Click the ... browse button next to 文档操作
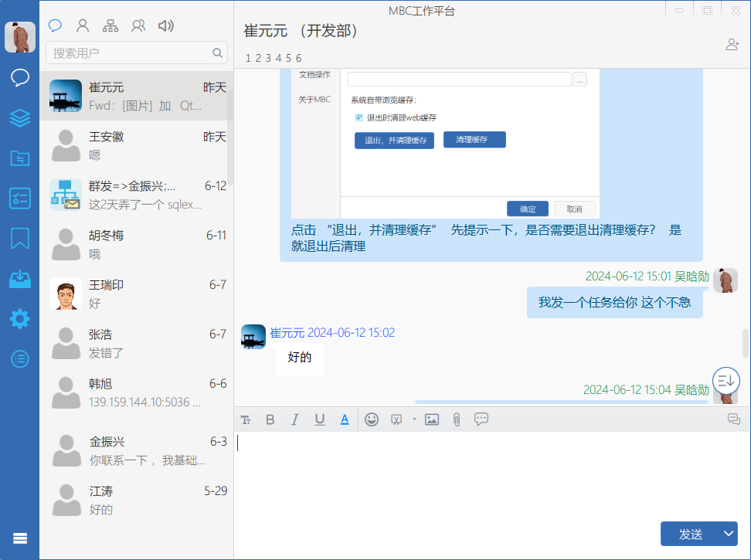The width and height of the screenshot is (751, 560). coord(579,79)
